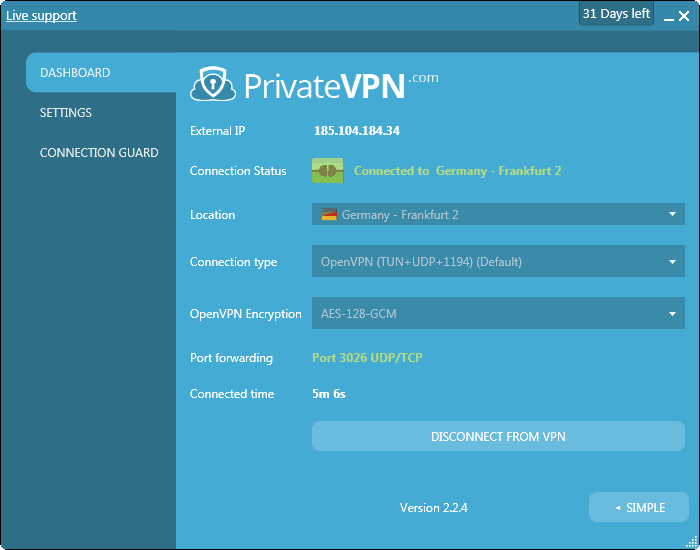Switch to SIMPLE view
Screen dimensions: 700x550
coord(639,507)
